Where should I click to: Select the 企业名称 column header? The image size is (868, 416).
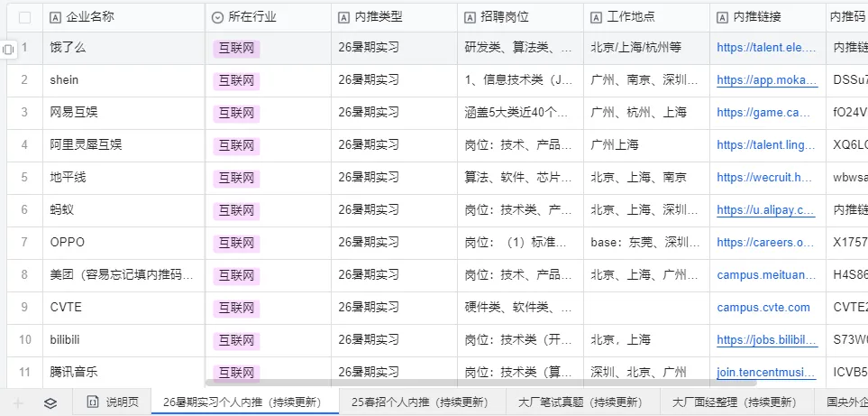pos(123,17)
